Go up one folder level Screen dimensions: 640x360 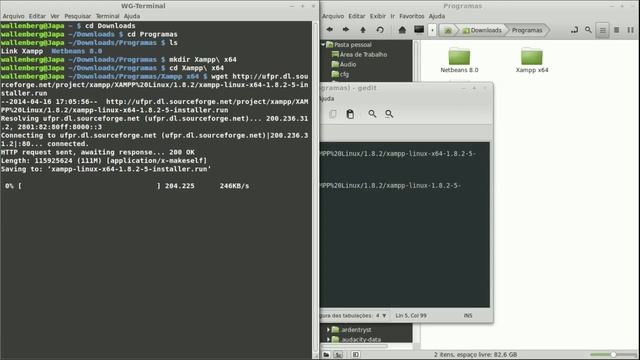(363, 30)
